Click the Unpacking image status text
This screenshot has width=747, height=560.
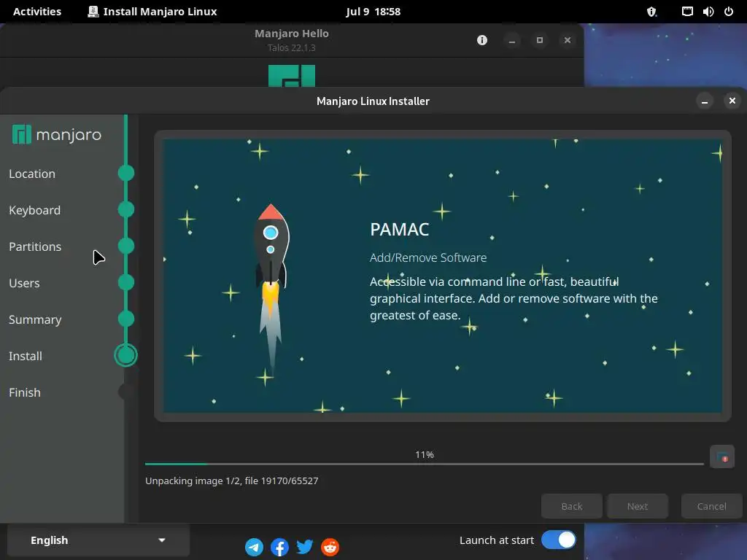(x=231, y=481)
